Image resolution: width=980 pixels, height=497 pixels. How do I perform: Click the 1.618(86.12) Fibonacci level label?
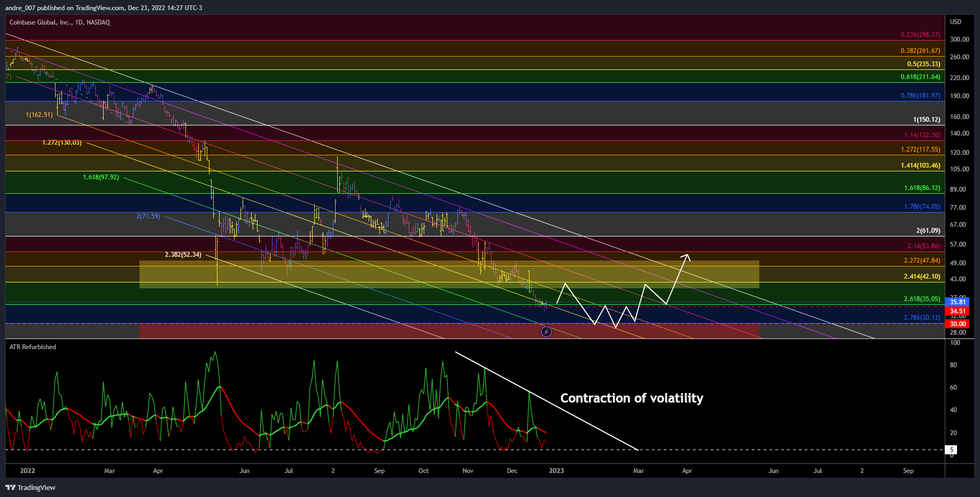pyautogui.click(x=922, y=188)
